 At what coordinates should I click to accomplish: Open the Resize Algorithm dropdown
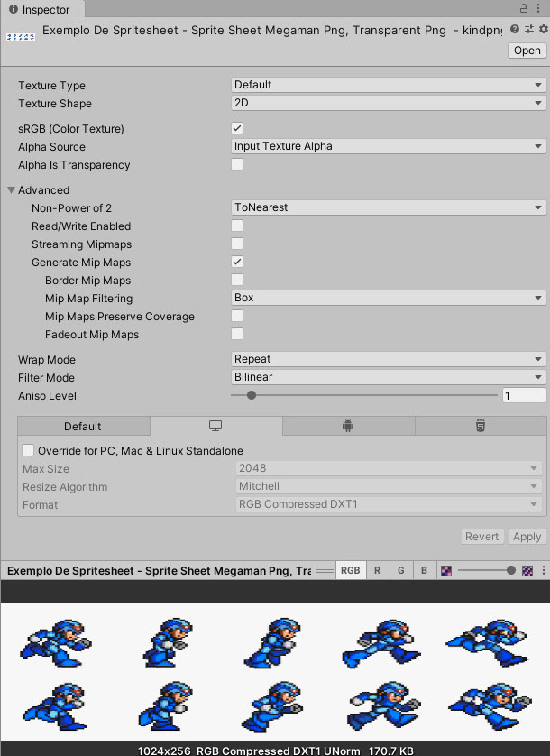(x=389, y=486)
